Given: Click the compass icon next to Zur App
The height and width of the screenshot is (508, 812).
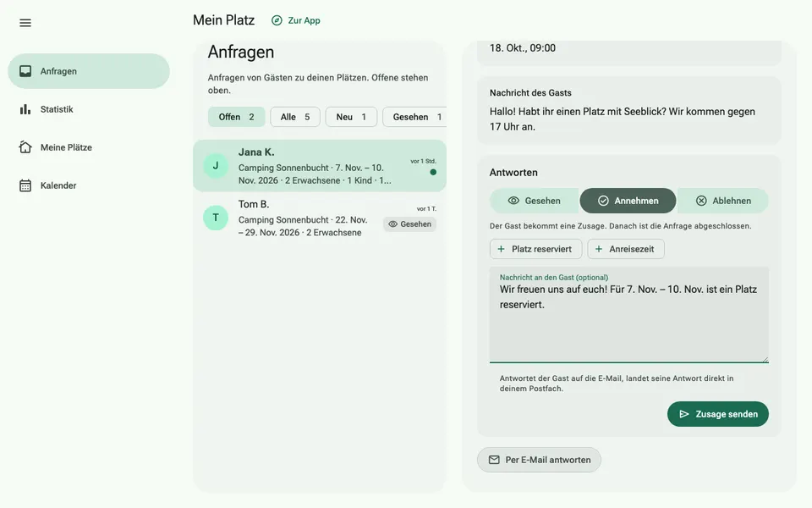Looking at the screenshot, I should click(277, 20).
